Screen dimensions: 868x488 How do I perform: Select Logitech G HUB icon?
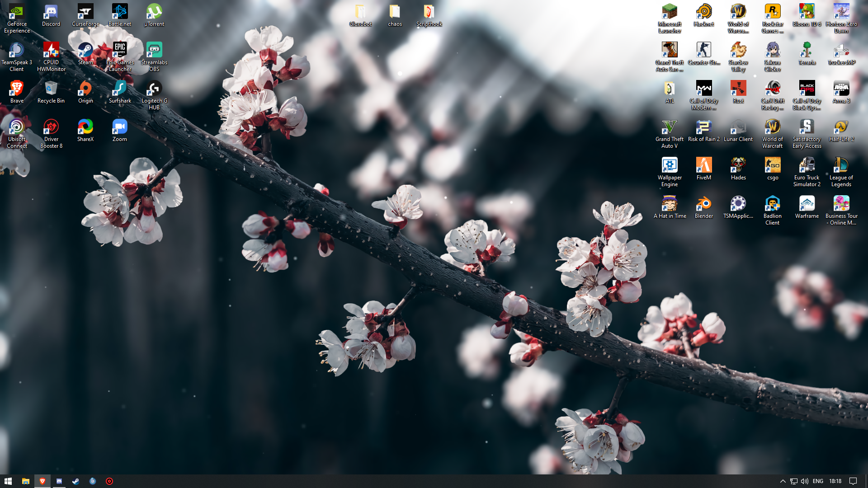pyautogui.click(x=154, y=95)
